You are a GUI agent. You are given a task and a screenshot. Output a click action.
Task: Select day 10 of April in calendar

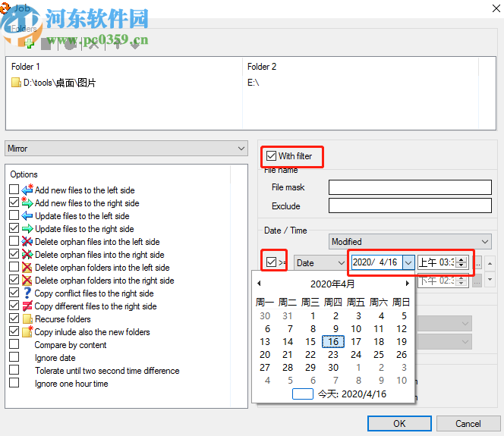click(x=356, y=329)
